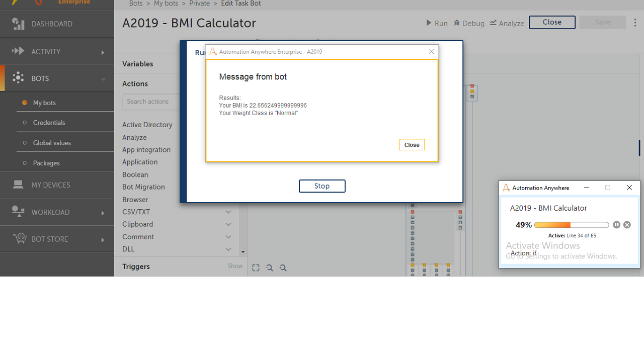
Task: Select Analyze in the actions list
Action: pyautogui.click(x=134, y=137)
